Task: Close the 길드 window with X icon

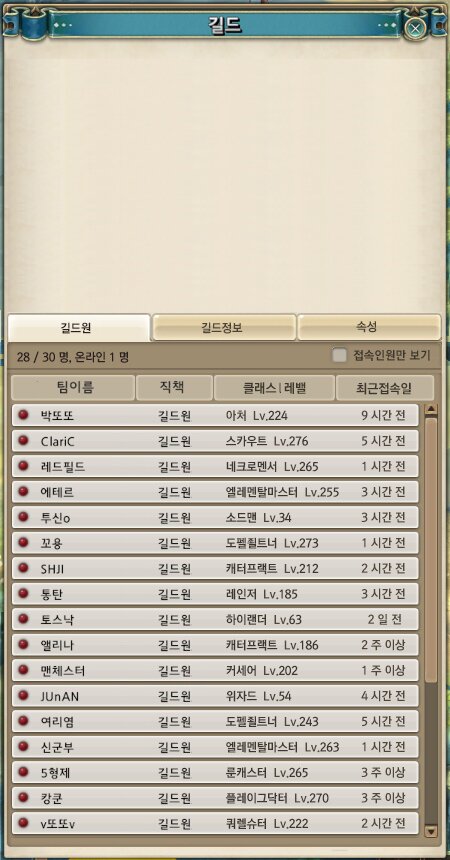Action: coord(416,28)
